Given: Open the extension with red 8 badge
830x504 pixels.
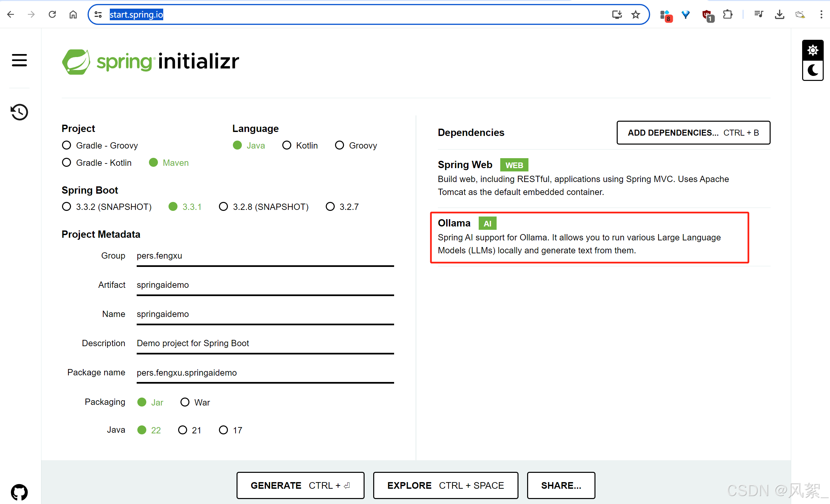Looking at the screenshot, I should coord(666,16).
